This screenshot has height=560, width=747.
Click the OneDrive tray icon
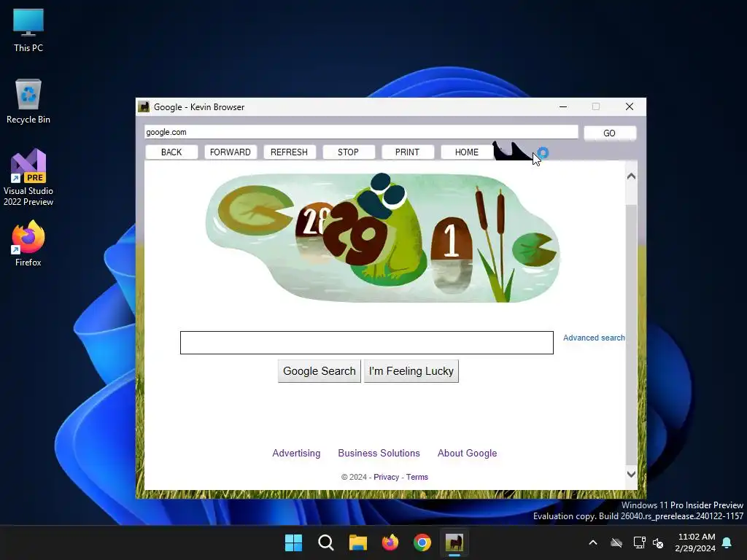point(616,542)
